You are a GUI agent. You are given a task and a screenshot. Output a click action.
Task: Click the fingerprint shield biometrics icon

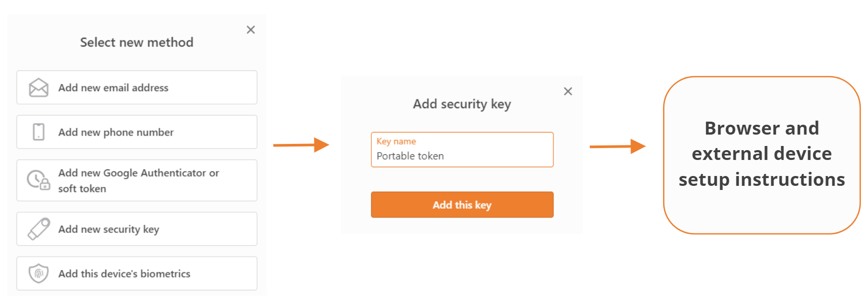click(39, 273)
